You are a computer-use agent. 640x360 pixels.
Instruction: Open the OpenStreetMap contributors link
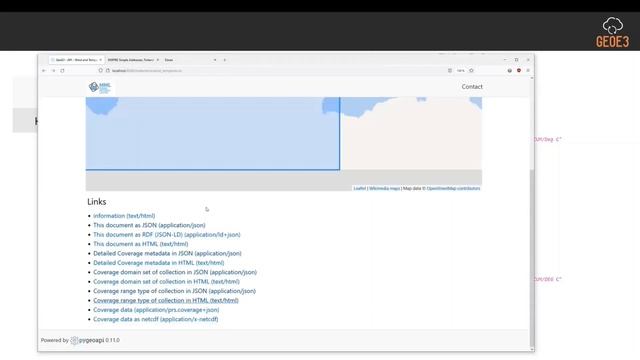click(453, 188)
